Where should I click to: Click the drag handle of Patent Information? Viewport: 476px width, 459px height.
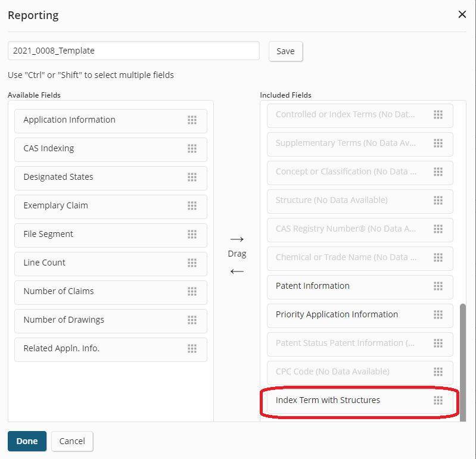pyautogui.click(x=438, y=286)
